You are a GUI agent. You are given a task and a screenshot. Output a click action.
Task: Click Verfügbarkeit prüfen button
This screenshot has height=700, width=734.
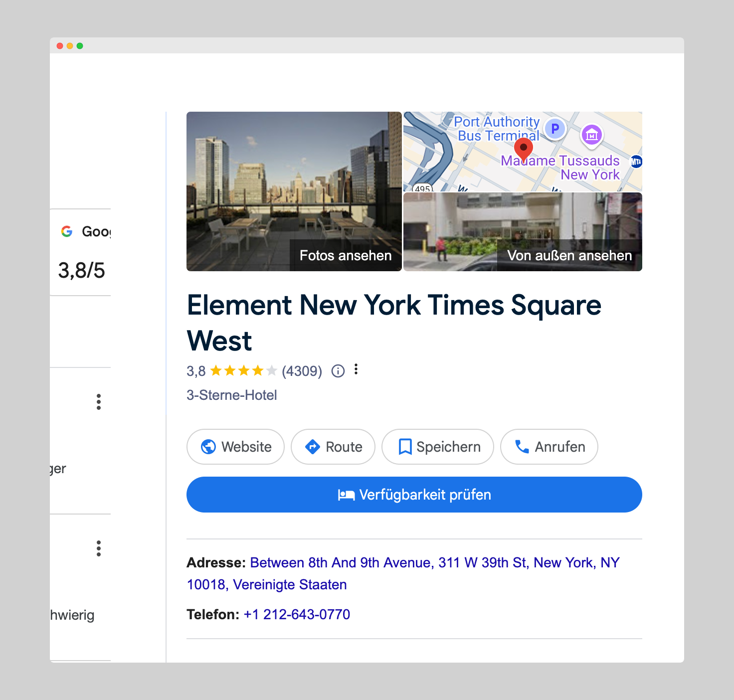pyautogui.click(x=414, y=495)
